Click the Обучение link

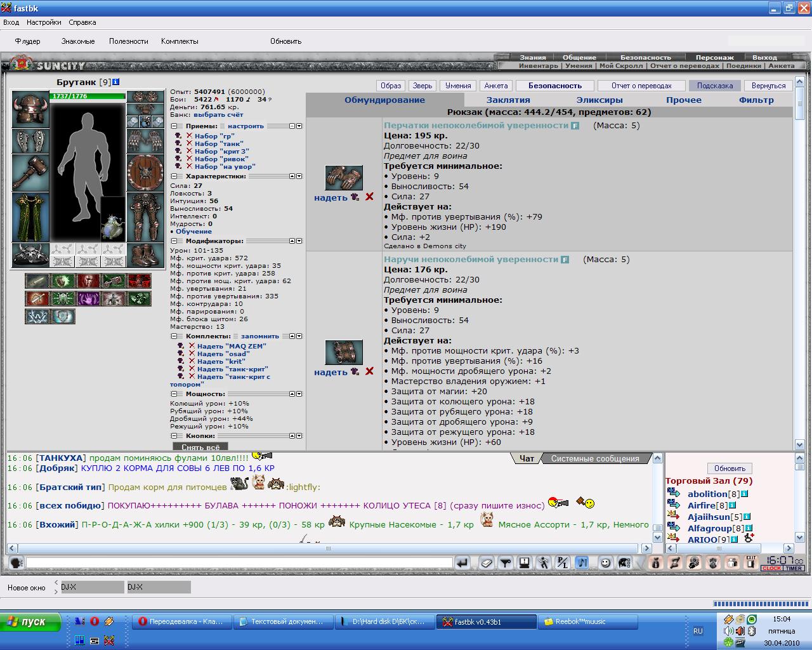pos(194,232)
